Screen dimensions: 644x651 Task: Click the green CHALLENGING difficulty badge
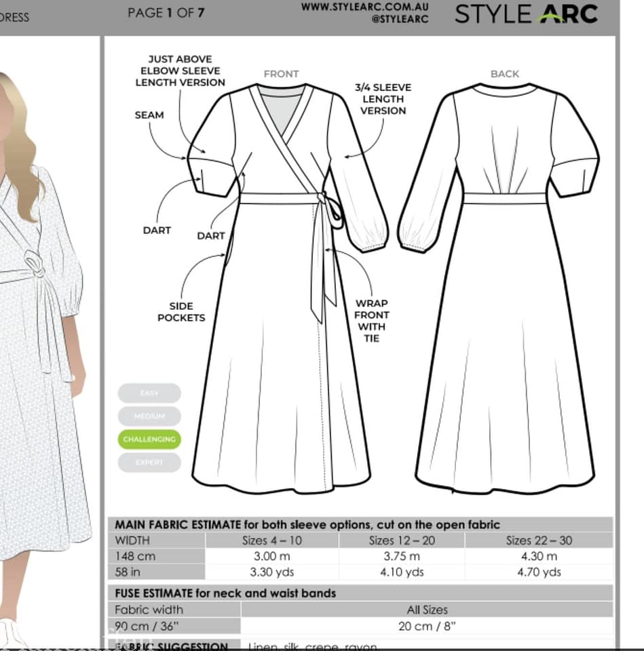(x=149, y=439)
